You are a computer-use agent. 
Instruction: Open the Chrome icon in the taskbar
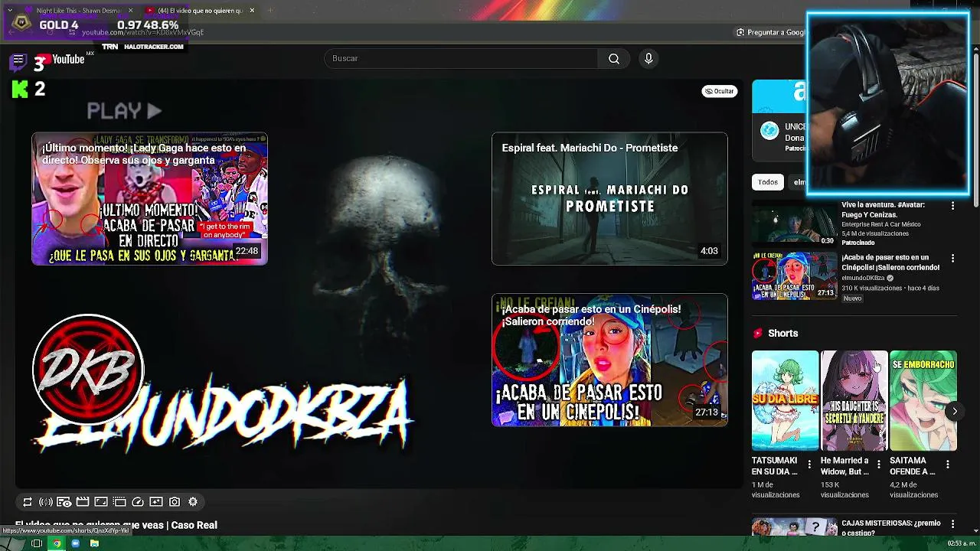click(x=56, y=543)
